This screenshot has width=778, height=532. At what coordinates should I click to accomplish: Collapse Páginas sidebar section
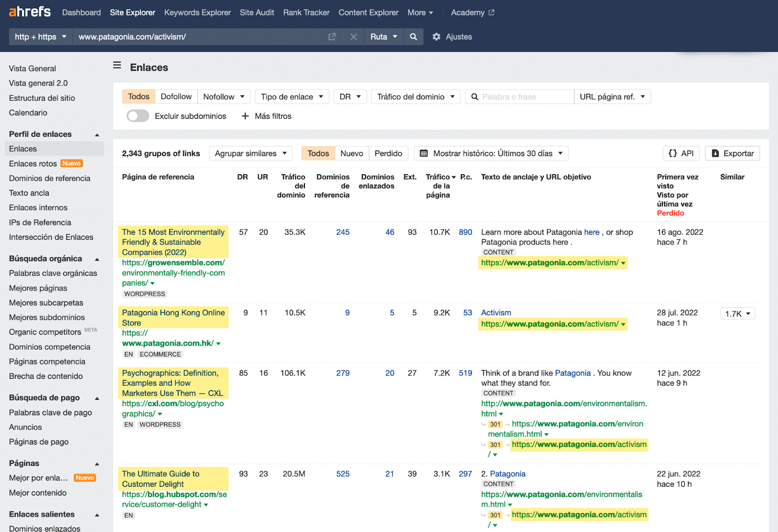[97, 464]
